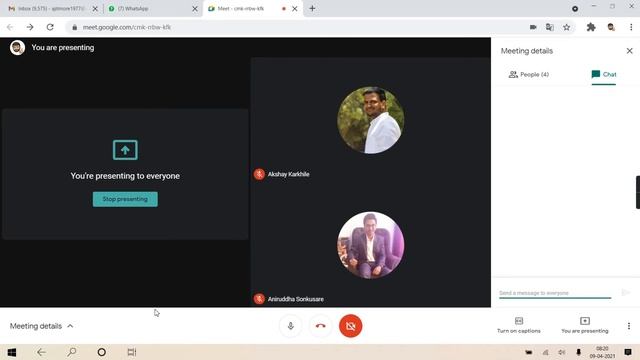Go back in browser history

coord(10,27)
